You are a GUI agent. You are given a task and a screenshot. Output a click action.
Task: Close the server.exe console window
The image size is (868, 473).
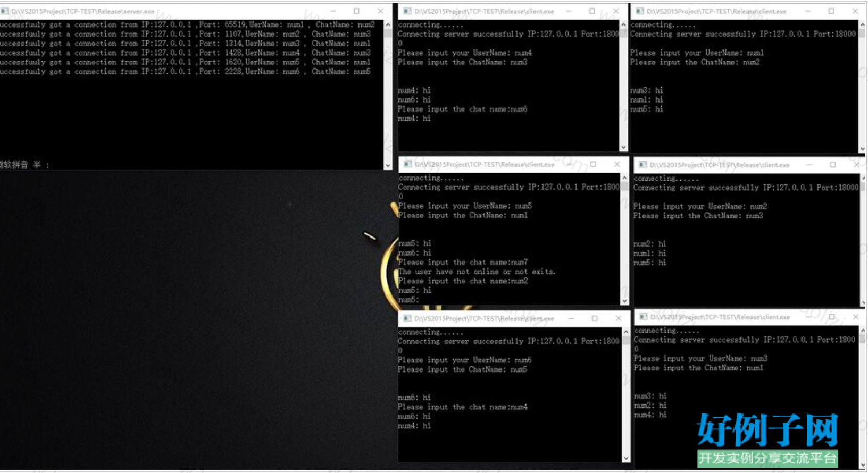click(380, 11)
